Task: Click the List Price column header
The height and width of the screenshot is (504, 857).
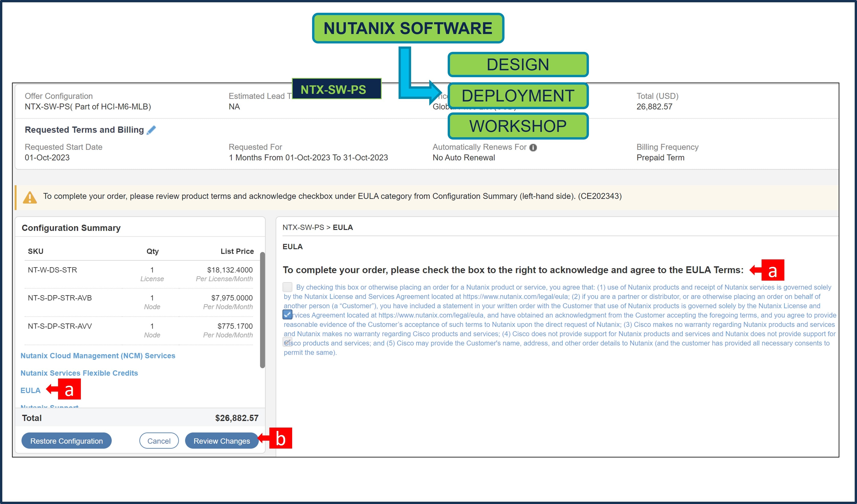Action: (237, 251)
